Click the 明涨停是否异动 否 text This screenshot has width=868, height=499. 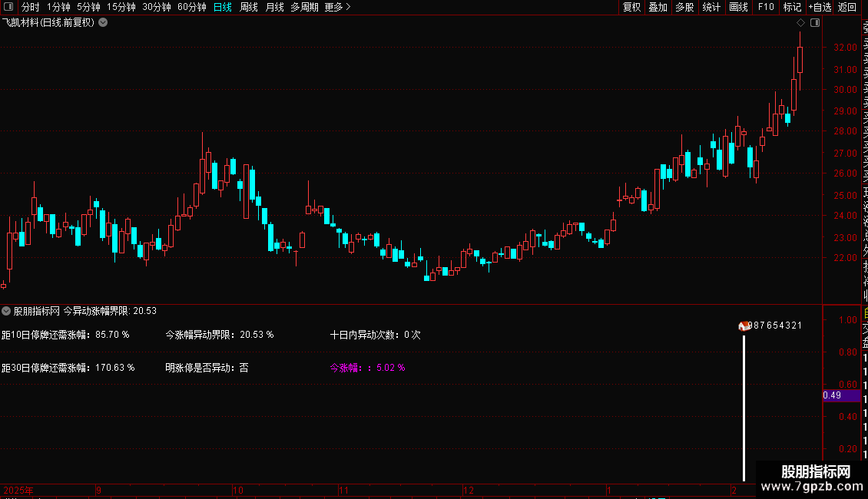(x=207, y=368)
